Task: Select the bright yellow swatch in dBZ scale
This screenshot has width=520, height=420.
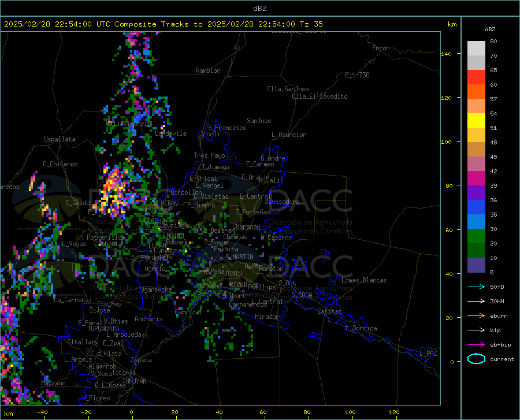Action: [x=476, y=121]
